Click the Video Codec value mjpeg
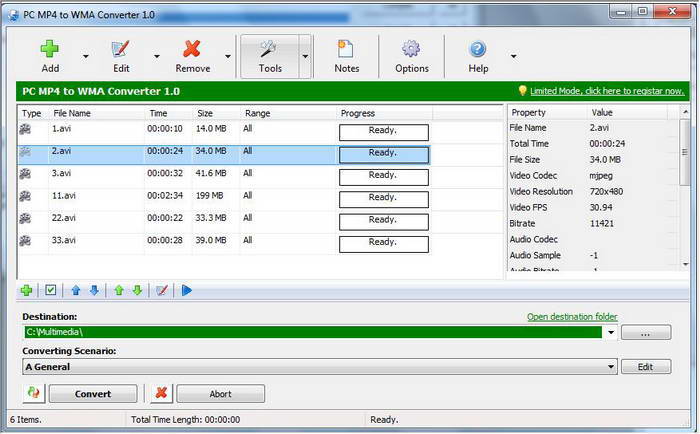Viewport: 700px width, 434px height. click(601, 176)
